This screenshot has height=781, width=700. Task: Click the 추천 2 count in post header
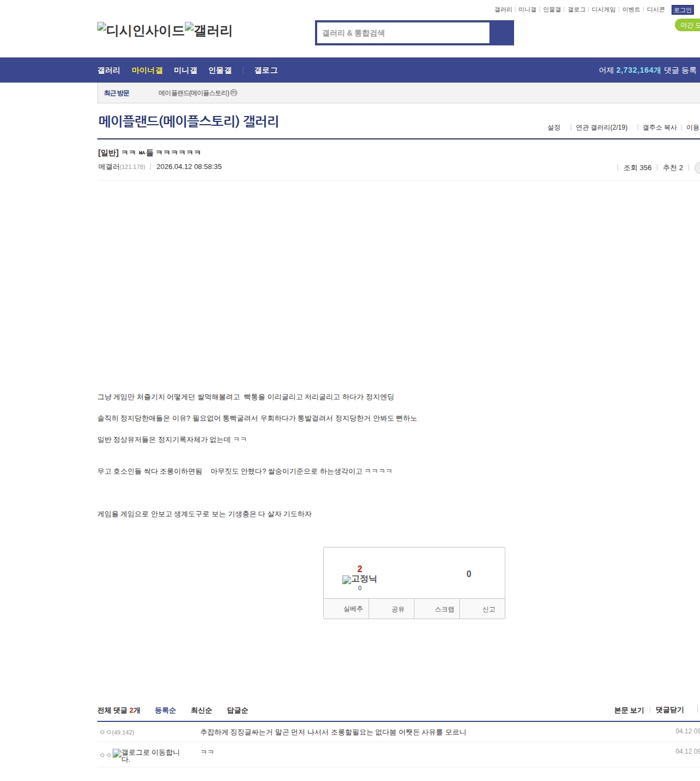click(673, 168)
